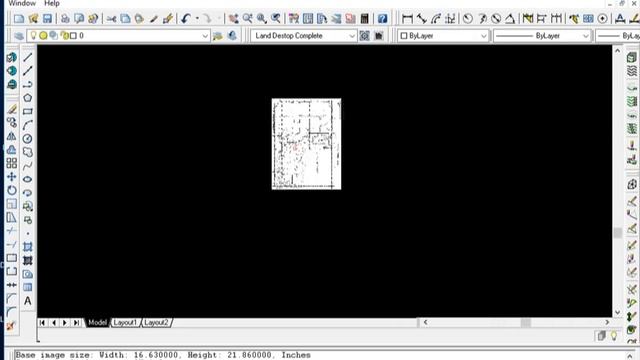
Task: Select the Circle draw tool
Action: point(27,139)
